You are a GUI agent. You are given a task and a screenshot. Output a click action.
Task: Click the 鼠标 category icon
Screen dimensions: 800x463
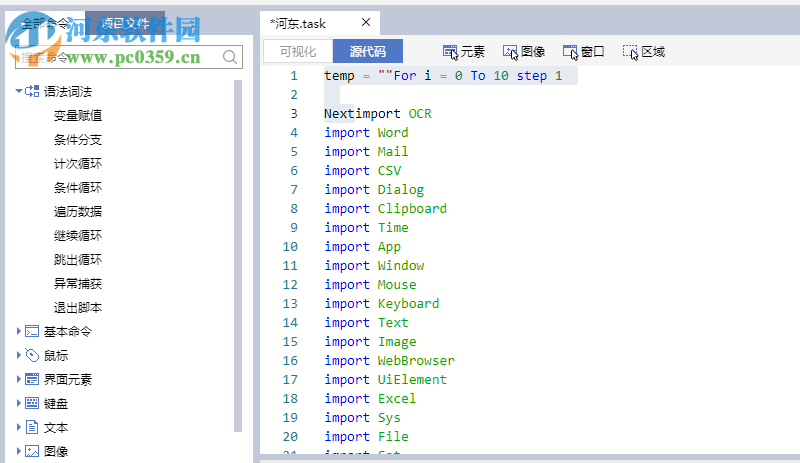tap(32, 355)
